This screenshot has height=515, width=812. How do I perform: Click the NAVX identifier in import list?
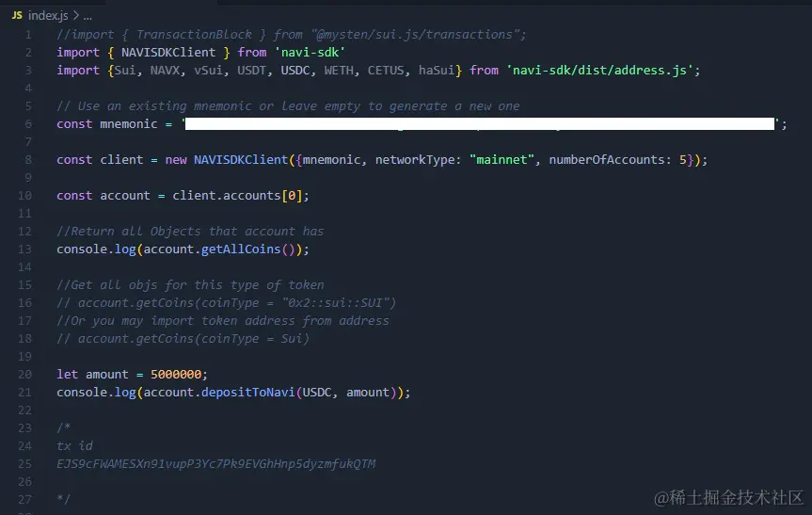[x=165, y=71]
